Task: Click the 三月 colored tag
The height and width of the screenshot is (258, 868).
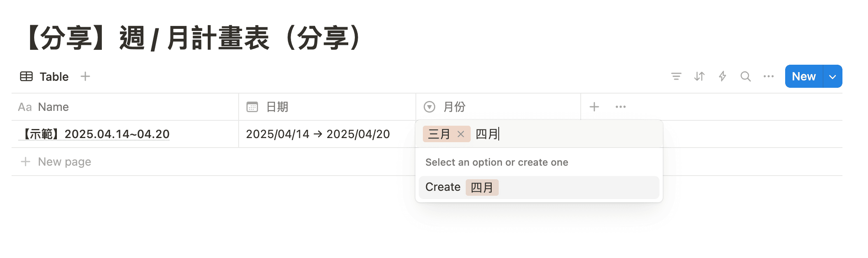Action: 439,134
